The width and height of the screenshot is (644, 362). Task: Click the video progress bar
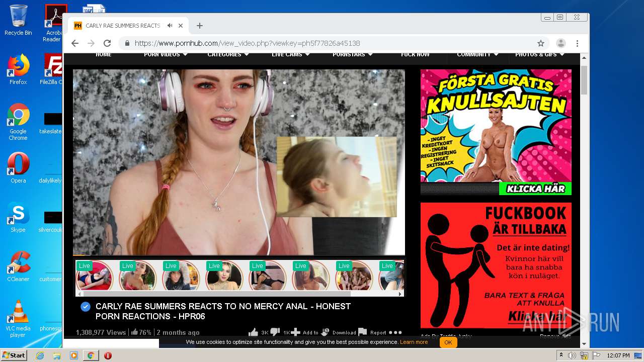(x=239, y=255)
